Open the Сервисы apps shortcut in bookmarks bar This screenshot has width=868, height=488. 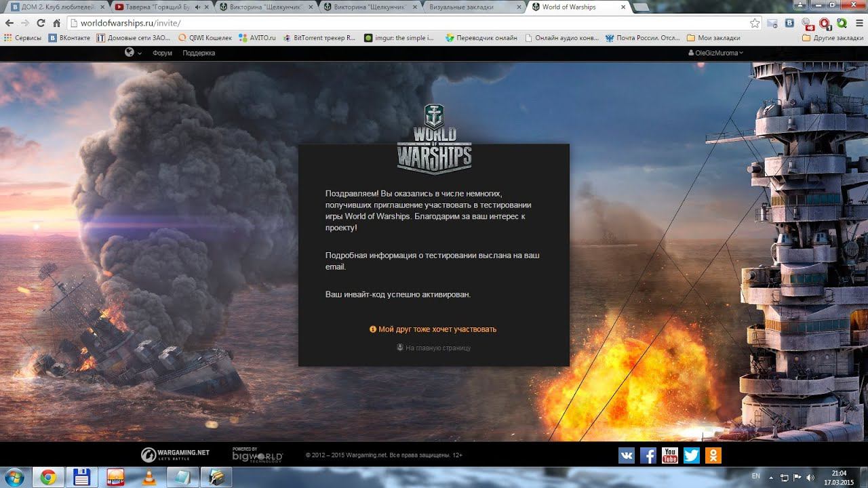point(22,38)
